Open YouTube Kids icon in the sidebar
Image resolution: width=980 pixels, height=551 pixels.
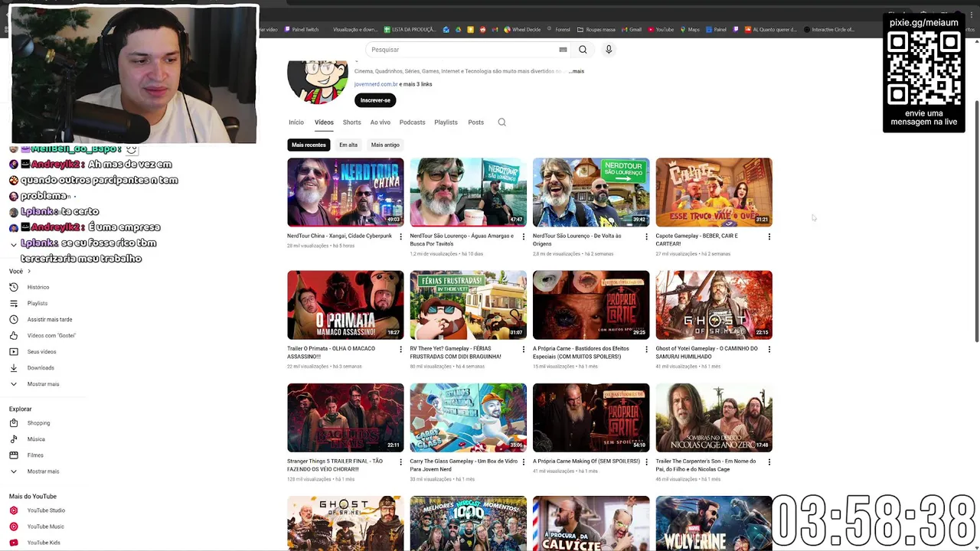(x=14, y=543)
